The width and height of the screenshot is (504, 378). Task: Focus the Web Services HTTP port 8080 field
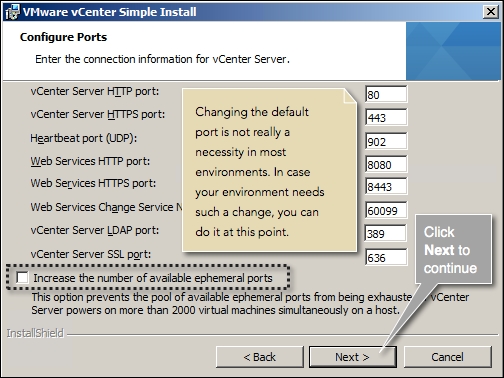tap(386, 164)
